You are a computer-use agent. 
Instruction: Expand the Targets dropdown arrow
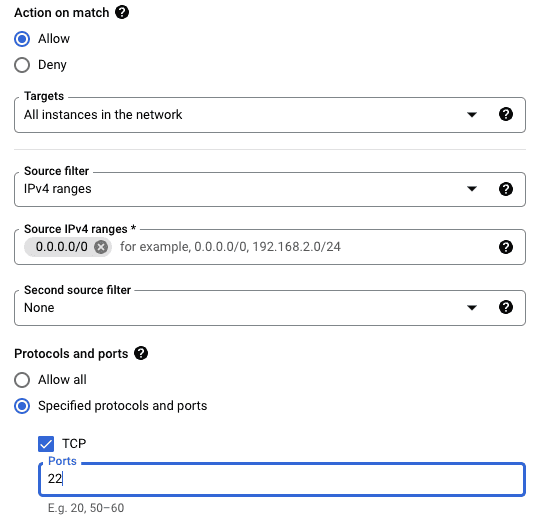pos(472,115)
